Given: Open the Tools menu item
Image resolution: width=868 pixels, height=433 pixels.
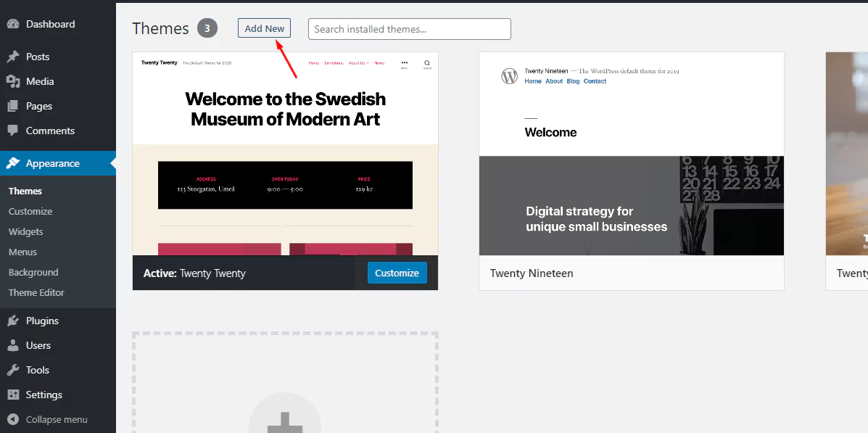Looking at the screenshot, I should tap(58, 371).
